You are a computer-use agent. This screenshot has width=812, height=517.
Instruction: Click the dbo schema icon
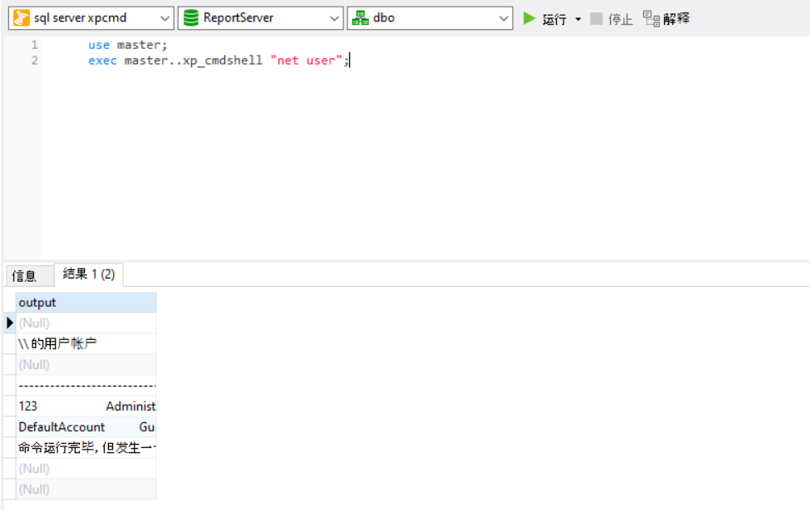[x=361, y=18]
